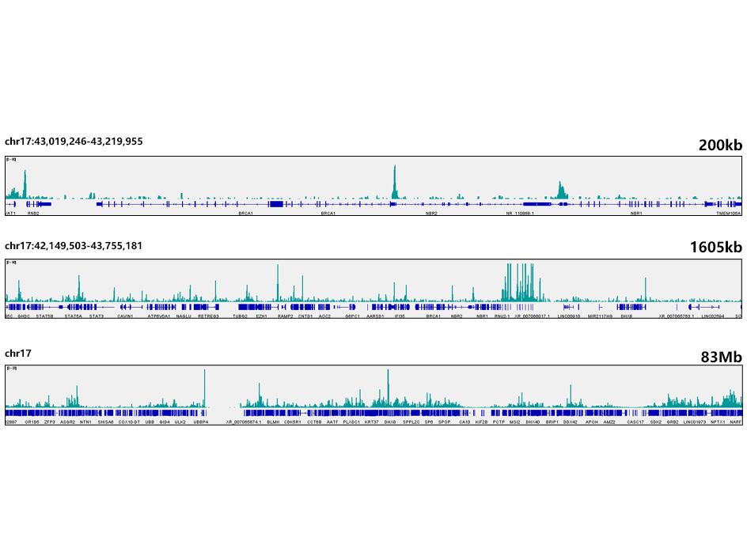The height and width of the screenshot is (560, 747).
Task: Click the BRIP1 gene label
Action: (552, 422)
